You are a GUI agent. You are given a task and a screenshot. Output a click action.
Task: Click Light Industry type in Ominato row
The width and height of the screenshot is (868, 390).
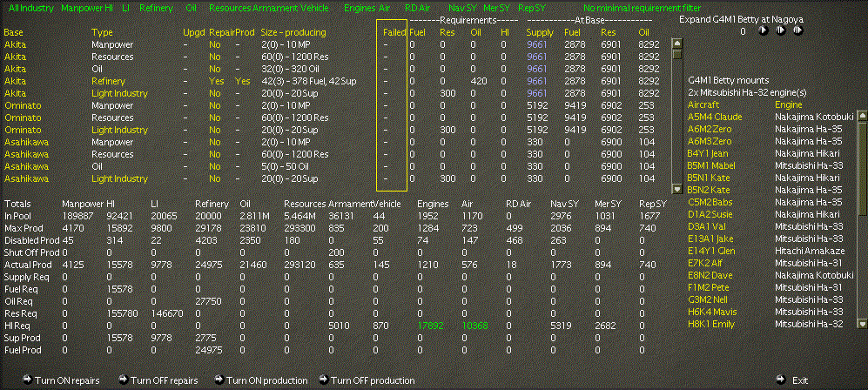(x=119, y=130)
